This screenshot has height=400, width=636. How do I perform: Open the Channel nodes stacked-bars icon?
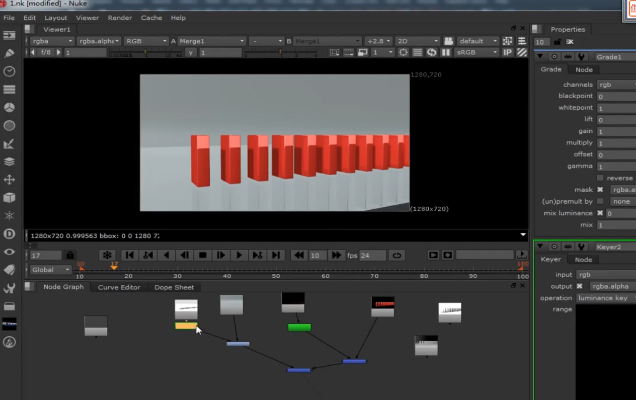click(x=9, y=89)
